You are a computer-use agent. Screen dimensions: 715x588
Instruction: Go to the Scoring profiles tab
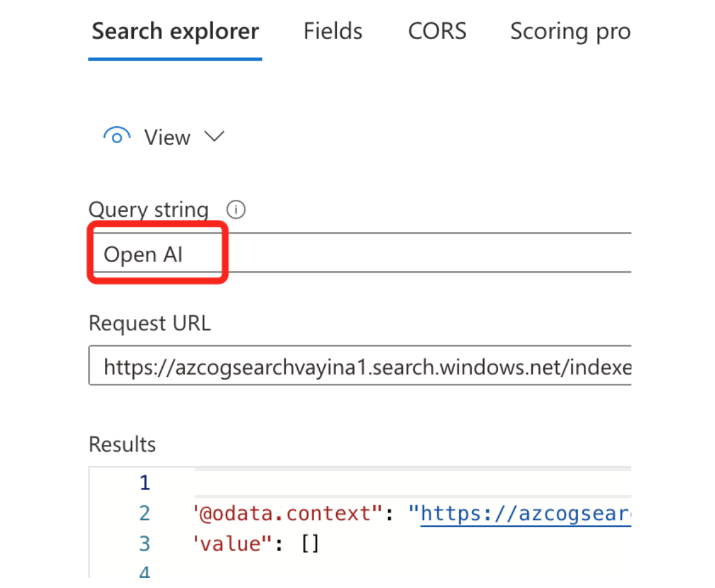tap(569, 31)
